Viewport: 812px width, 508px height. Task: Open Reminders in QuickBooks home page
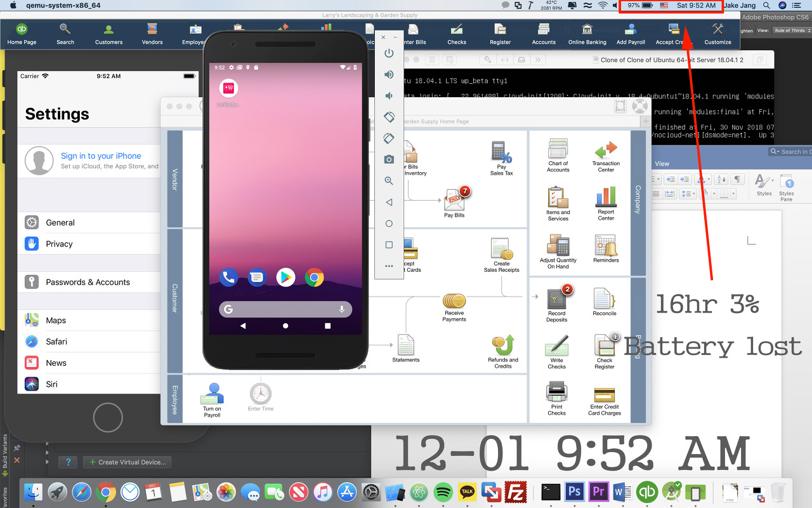[x=606, y=248]
